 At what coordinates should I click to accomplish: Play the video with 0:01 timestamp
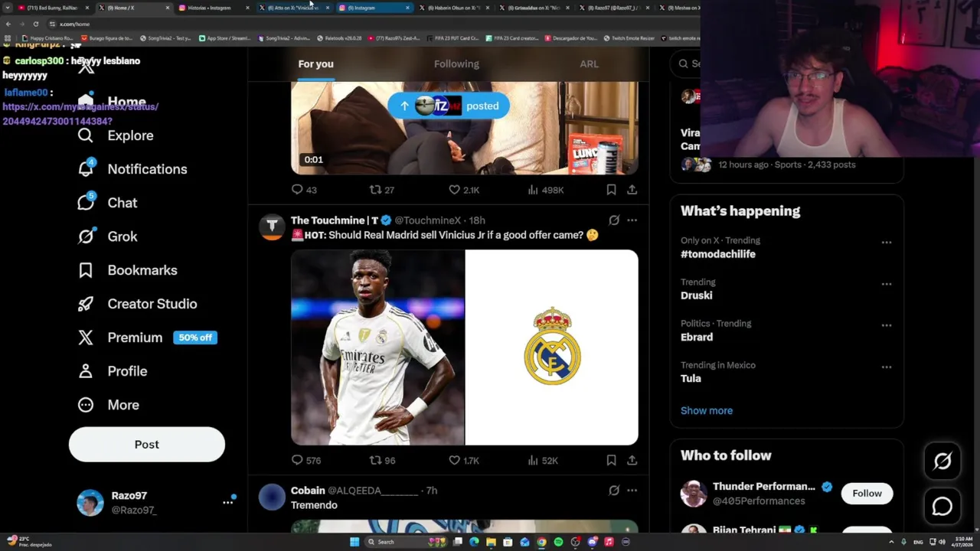point(464,128)
